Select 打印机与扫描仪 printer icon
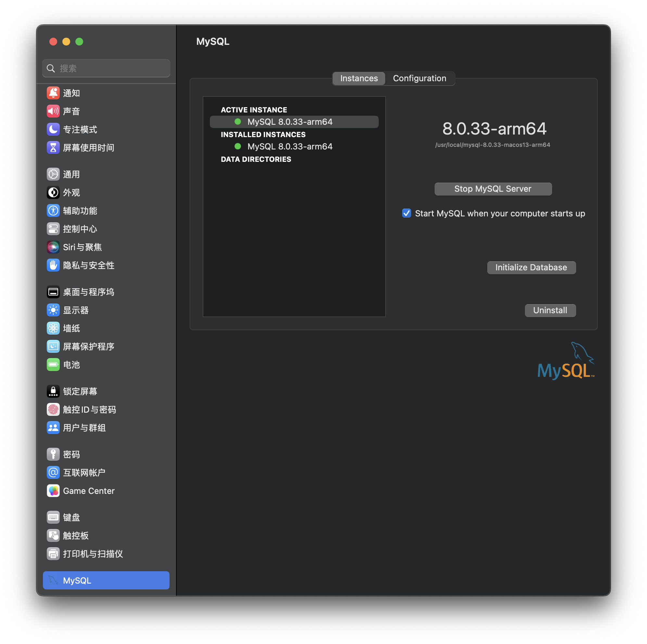The height and width of the screenshot is (644, 647). pyautogui.click(x=53, y=554)
